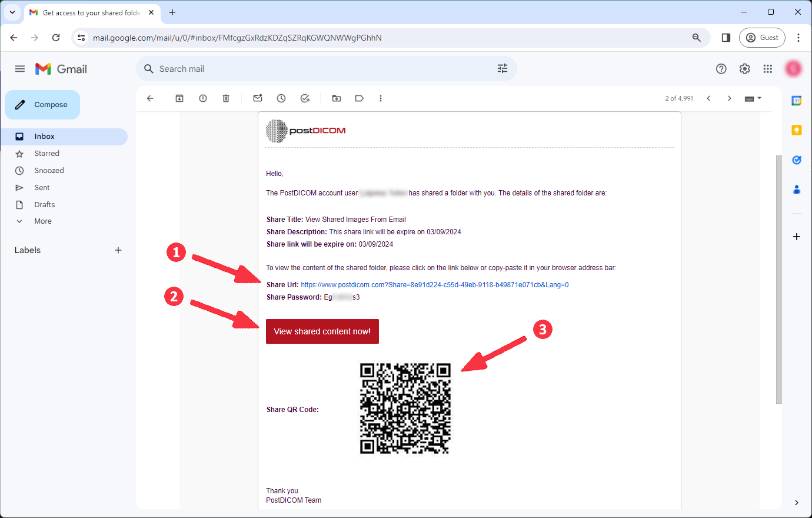Expand the More section in sidebar
Image resolution: width=812 pixels, height=518 pixels.
click(42, 221)
